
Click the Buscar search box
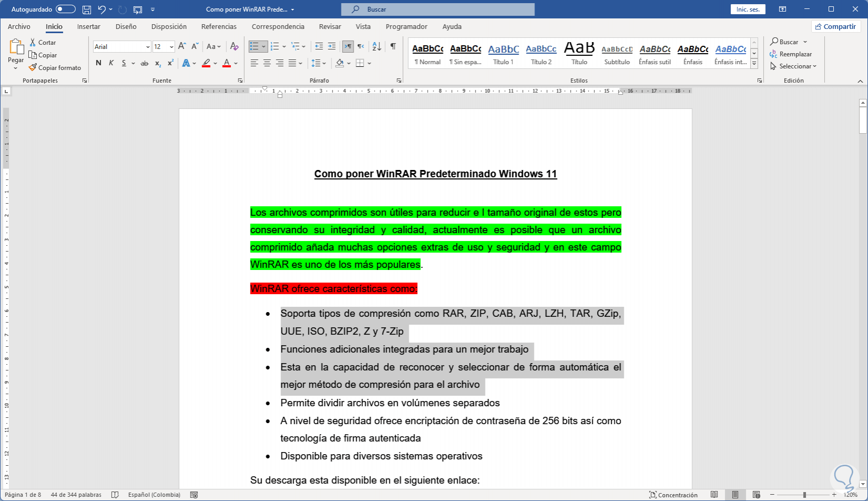[438, 9]
